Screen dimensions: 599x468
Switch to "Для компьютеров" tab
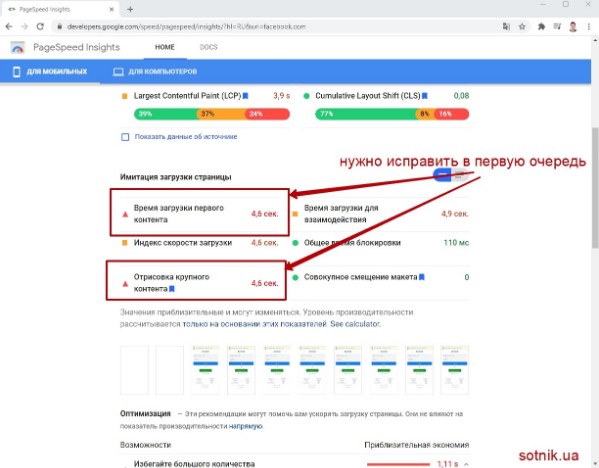[155, 71]
